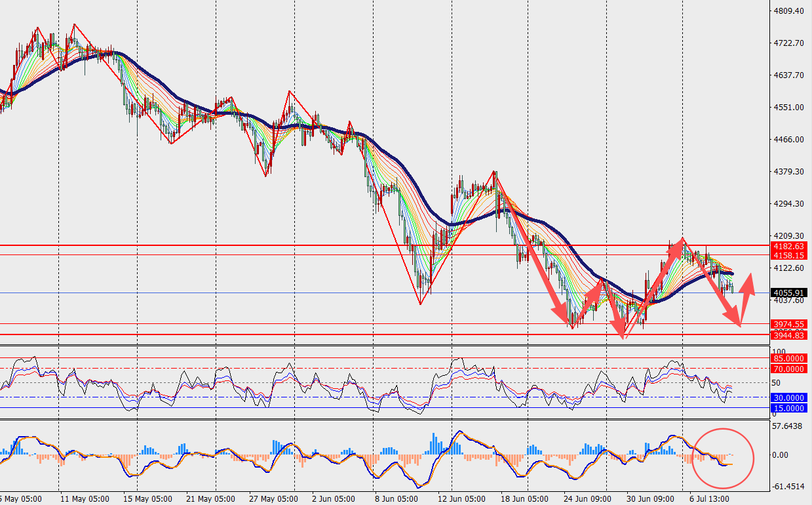Screen dimensions: 812x505
Task: Click the 57.6438 MACD scale value
Action: [789, 426]
